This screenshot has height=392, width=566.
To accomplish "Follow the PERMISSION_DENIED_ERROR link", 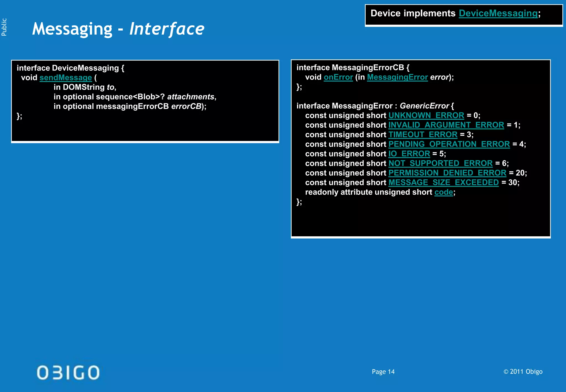I will (447, 173).
